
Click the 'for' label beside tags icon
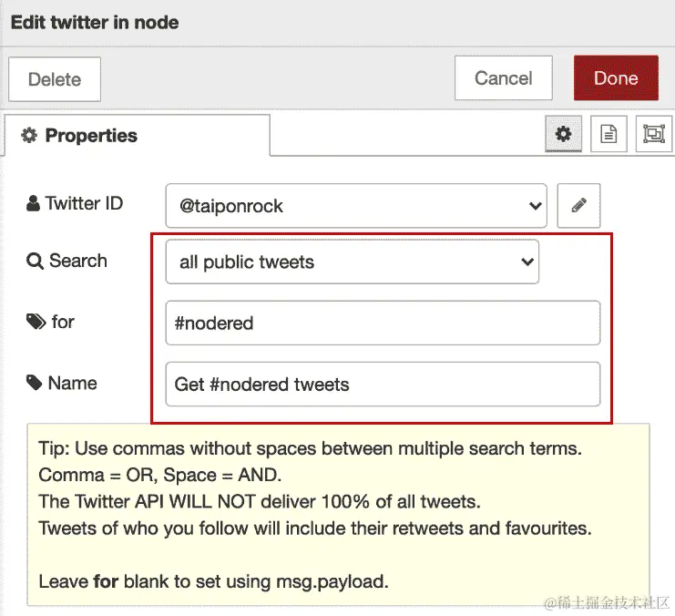[63, 322]
